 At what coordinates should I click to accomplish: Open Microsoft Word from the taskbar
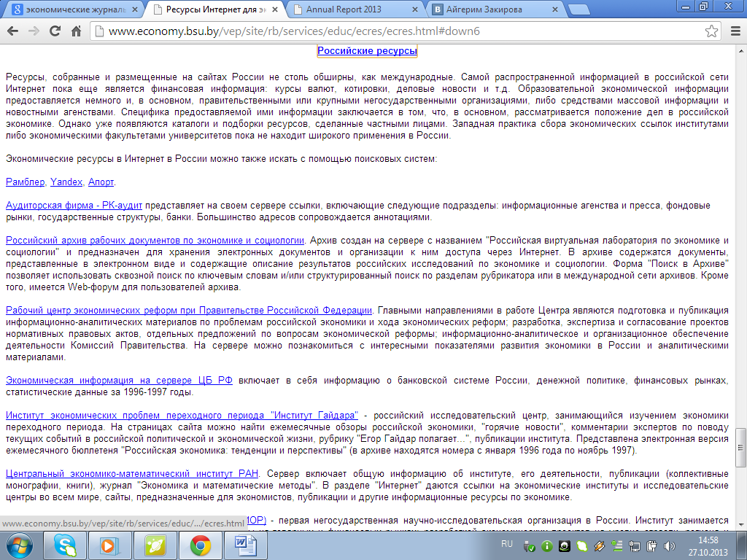[246, 545]
